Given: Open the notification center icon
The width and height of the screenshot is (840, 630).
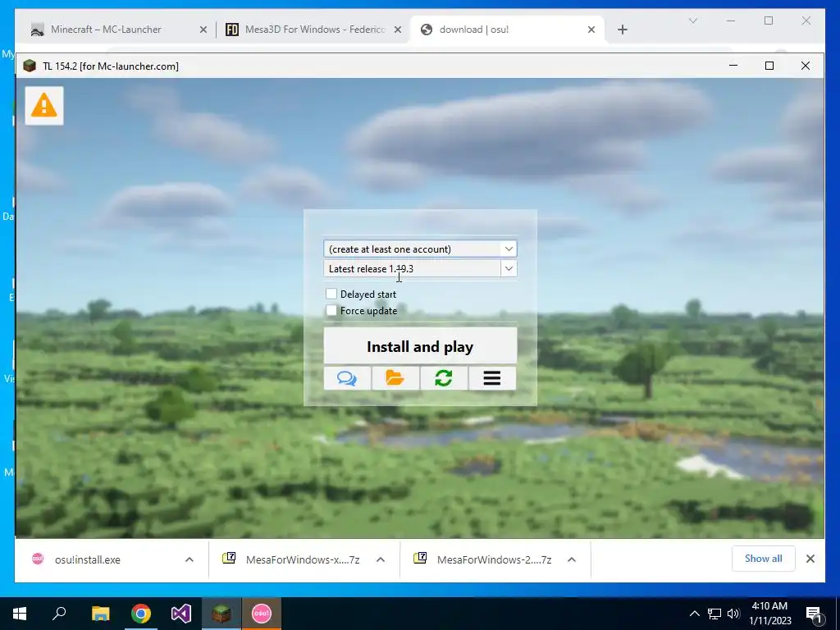Looking at the screenshot, I should click(814, 614).
